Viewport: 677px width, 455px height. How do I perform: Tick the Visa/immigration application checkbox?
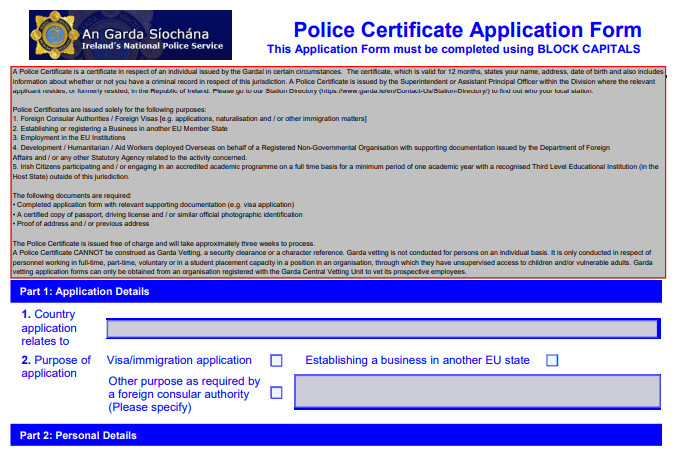[277, 361]
